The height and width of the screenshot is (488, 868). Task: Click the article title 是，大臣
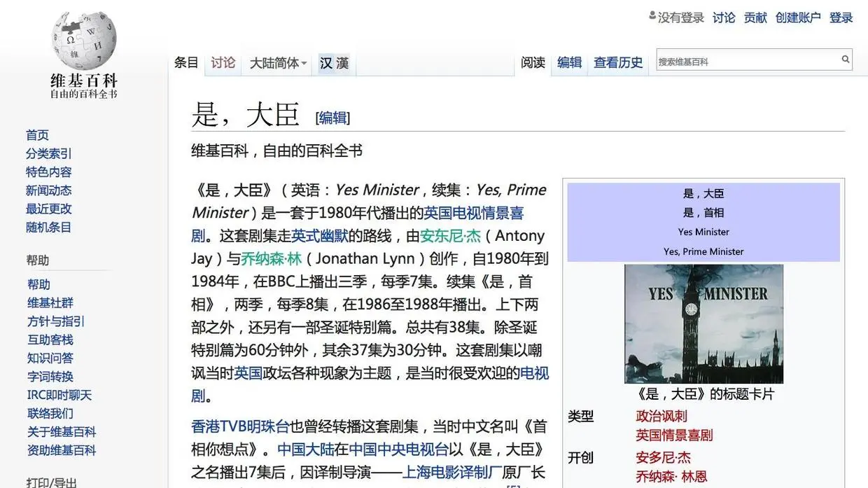click(x=246, y=115)
